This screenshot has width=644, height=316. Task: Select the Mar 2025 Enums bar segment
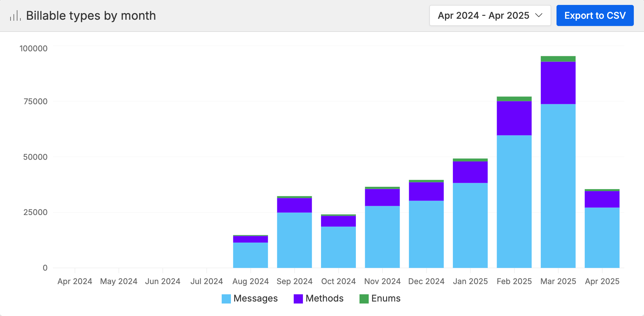(x=558, y=59)
